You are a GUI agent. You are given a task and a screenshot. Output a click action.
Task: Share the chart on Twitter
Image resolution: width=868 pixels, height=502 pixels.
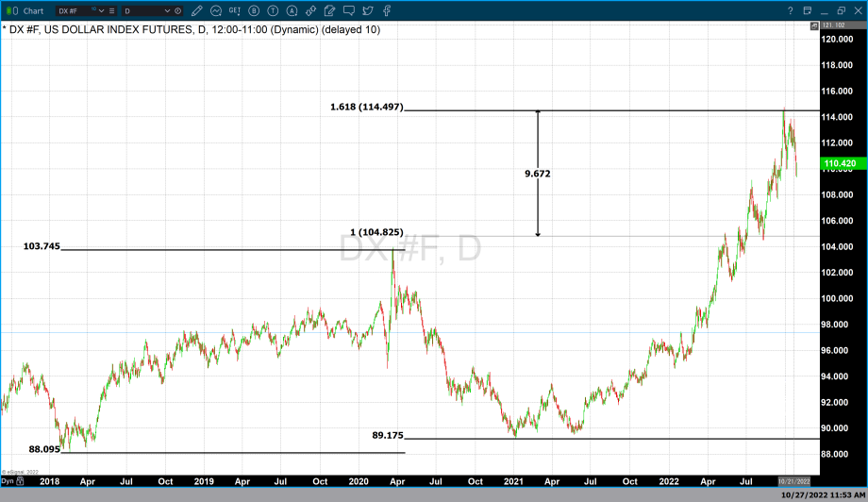point(368,10)
